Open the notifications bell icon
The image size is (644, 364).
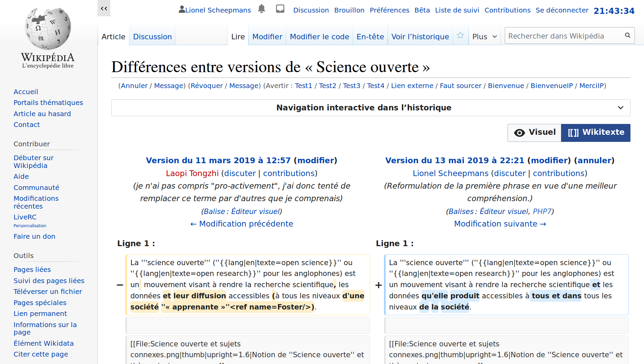tap(261, 9)
